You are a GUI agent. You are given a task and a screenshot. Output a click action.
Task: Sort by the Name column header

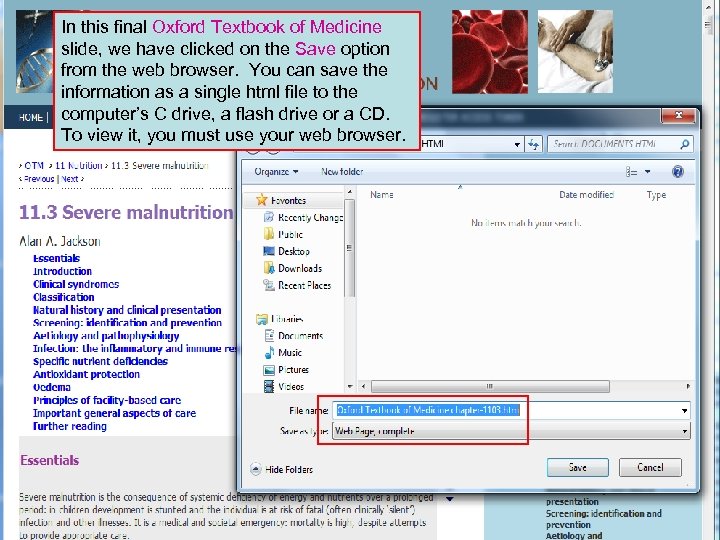pos(382,195)
